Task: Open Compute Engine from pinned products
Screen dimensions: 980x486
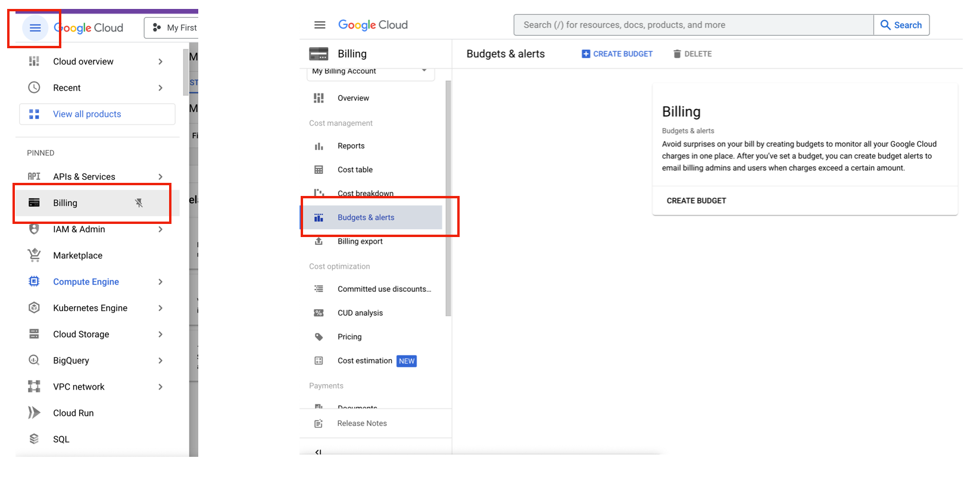Action: 86,282
